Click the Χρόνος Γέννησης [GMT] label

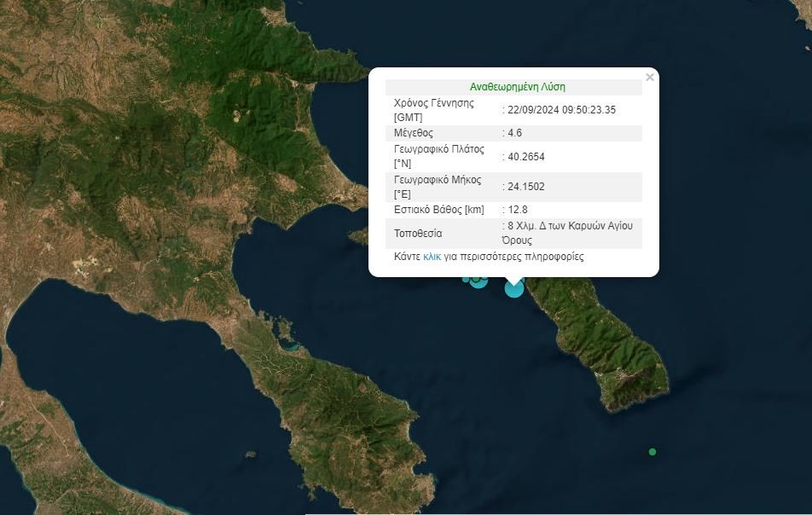(x=433, y=110)
